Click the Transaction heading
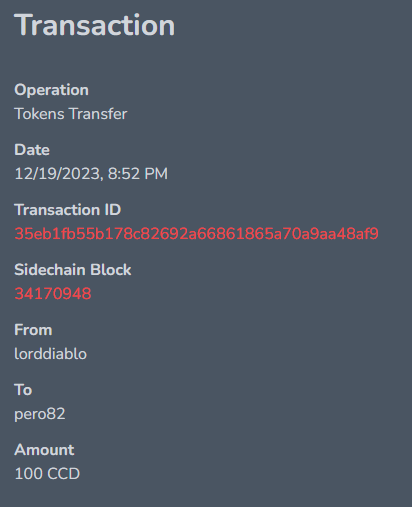Screen dimensions: 412x507 [95, 25]
